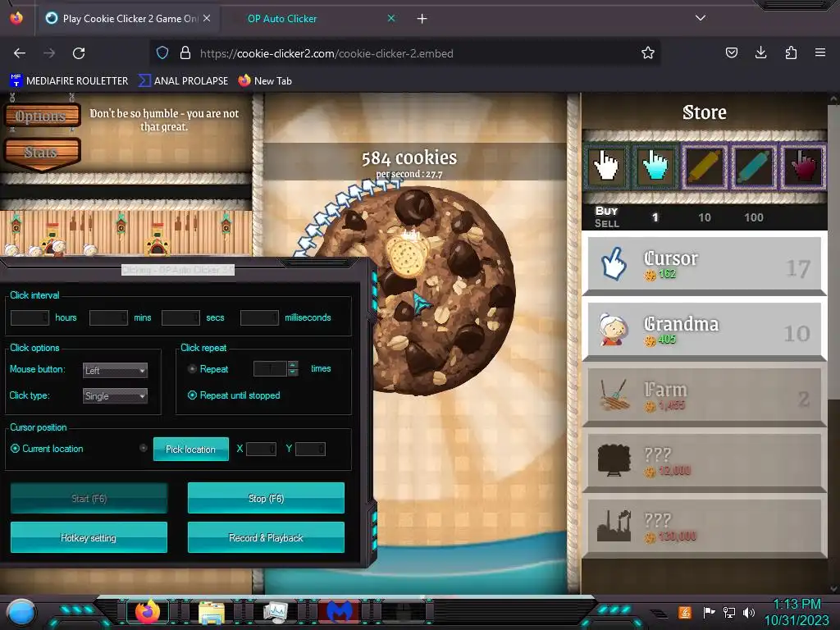
Task: Buy the dark red cursor upgrade
Action: click(x=802, y=166)
